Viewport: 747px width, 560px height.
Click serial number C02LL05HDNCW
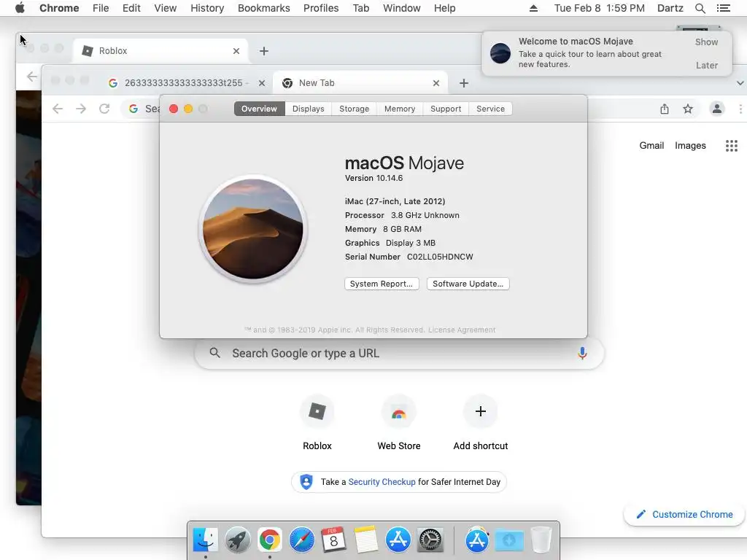440,257
